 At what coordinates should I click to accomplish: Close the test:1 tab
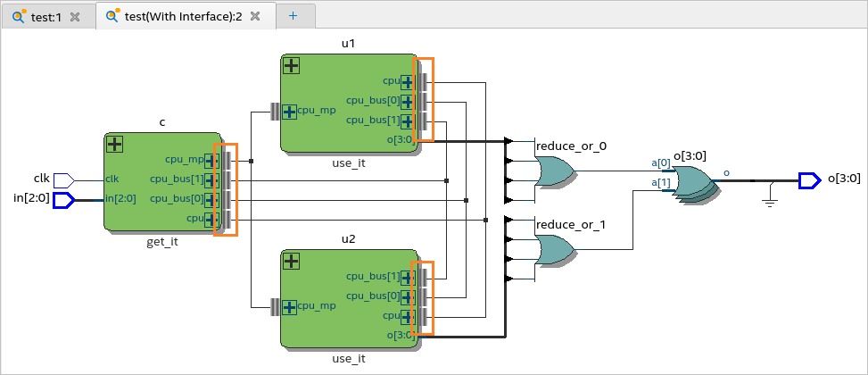click(x=75, y=17)
